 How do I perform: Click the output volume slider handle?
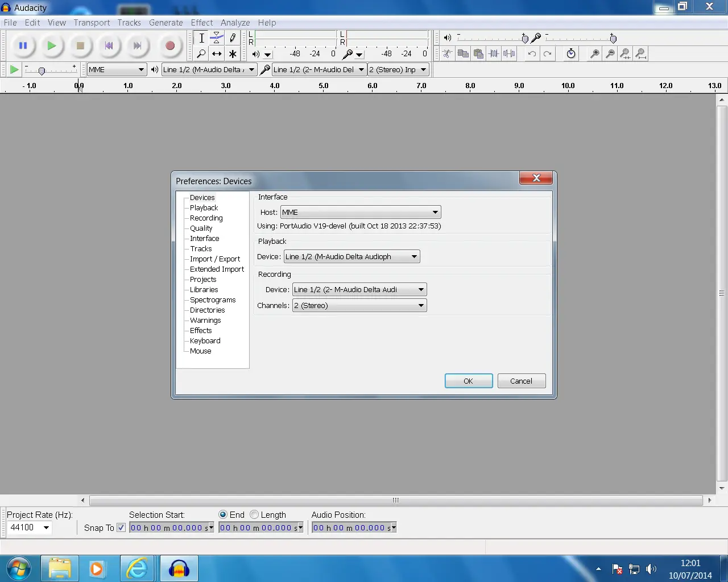point(525,39)
